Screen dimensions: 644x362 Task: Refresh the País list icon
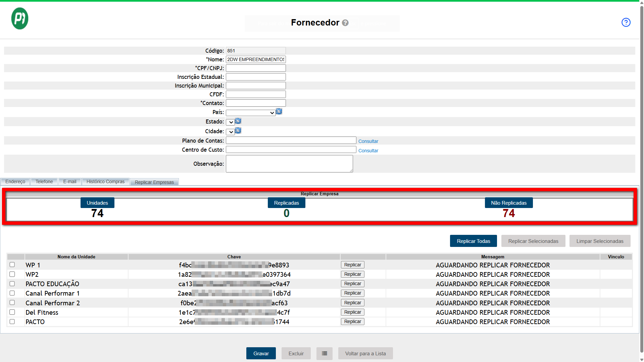(279, 112)
